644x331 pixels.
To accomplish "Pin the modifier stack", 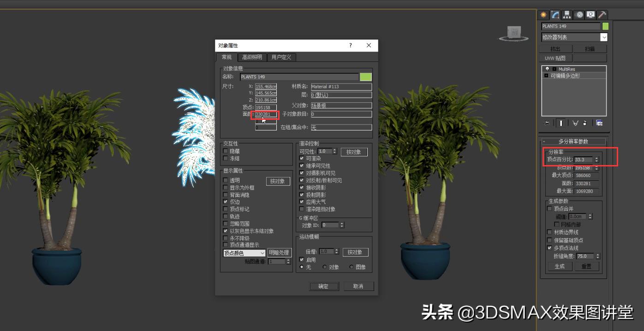I will 546,123.
